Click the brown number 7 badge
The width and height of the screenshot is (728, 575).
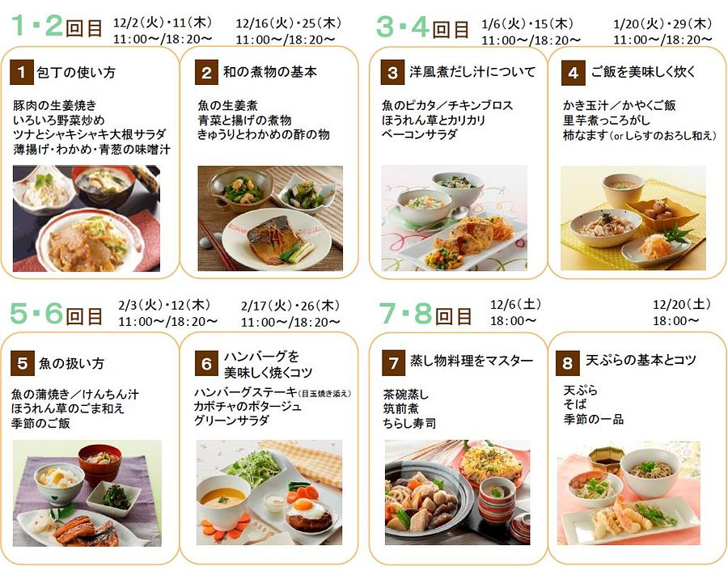tap(394, 363)
